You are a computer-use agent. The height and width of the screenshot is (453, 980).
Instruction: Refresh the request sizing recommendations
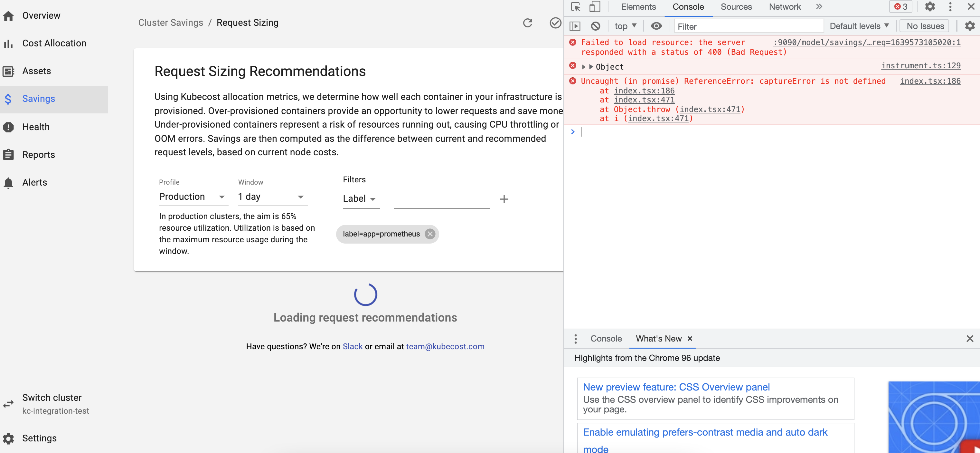click(x=528, y=23)
